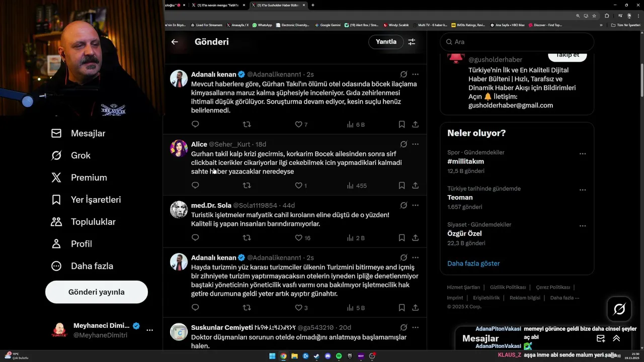
Task: Repost the first Adanalı kenan post
Action: pos(247,124)
